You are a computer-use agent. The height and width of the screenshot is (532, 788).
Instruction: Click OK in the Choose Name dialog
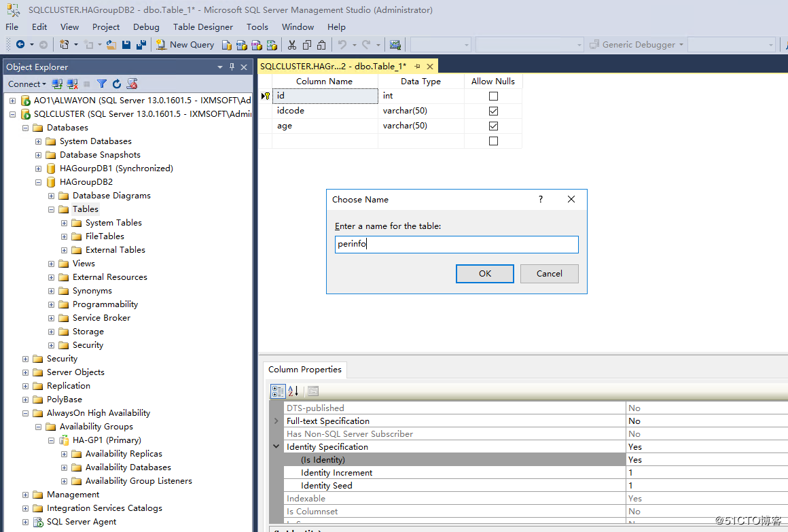[x=484, y=273]
